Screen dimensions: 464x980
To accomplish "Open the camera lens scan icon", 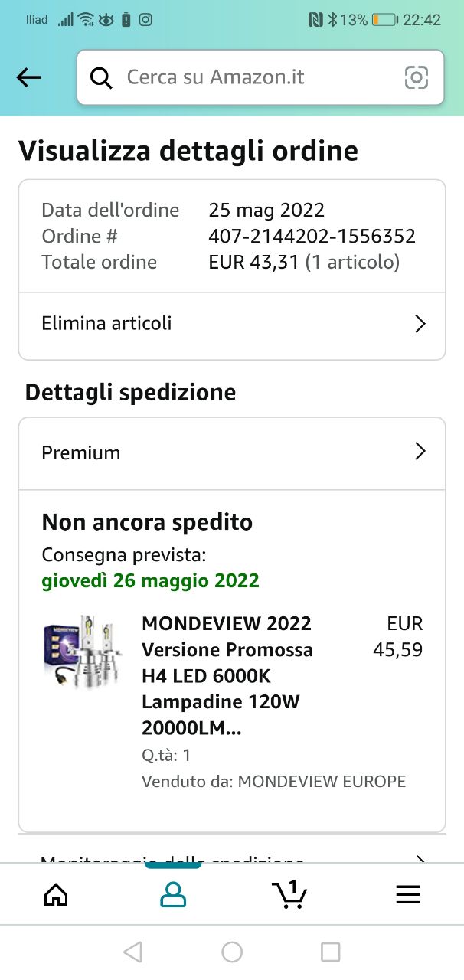I will (416, 77).
